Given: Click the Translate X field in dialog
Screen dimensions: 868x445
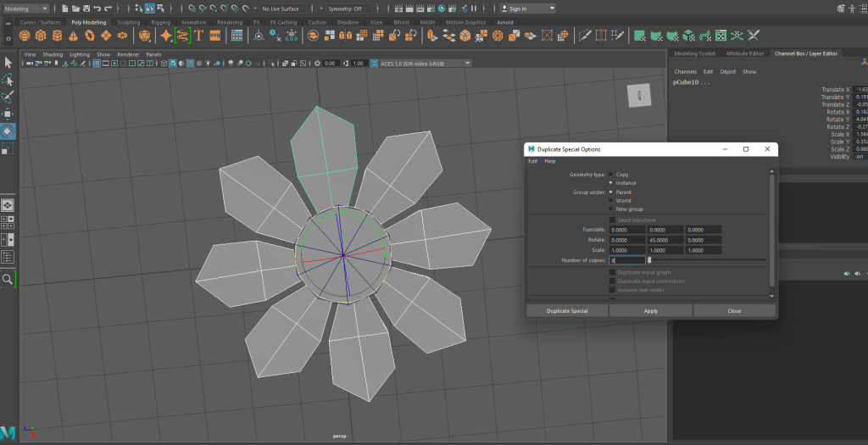Looking at the screenshot, I should (x=627, y=231).
